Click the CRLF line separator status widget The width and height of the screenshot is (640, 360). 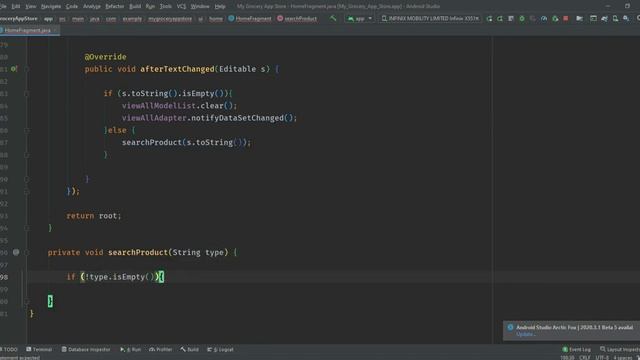(585, 358)
